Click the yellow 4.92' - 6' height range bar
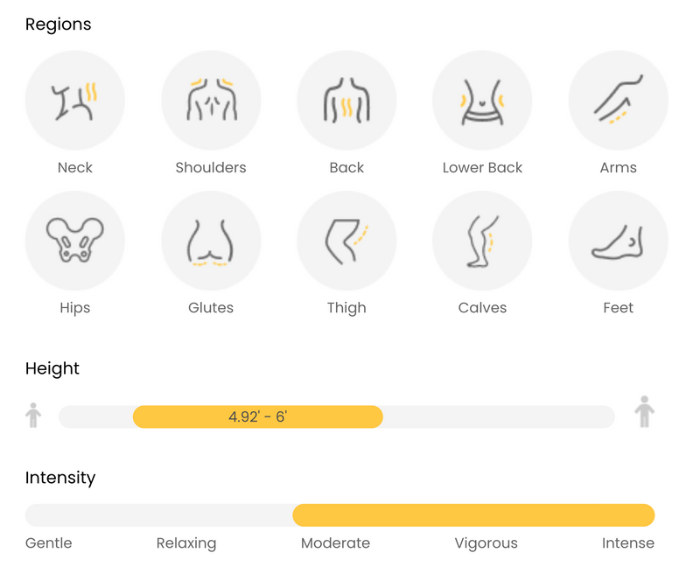700x588 pixels. tap(257, 416)
